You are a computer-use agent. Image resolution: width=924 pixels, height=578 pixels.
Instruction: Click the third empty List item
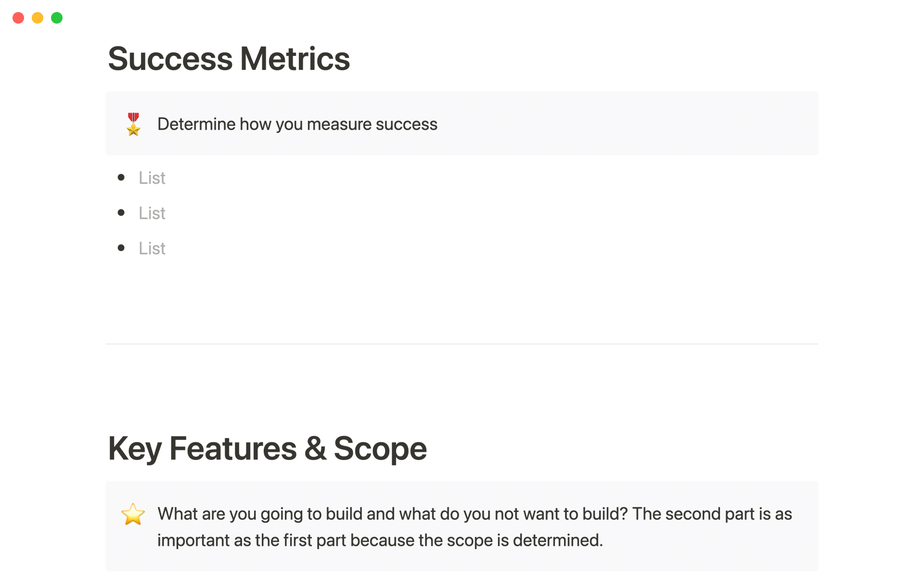tap(152, 248)
